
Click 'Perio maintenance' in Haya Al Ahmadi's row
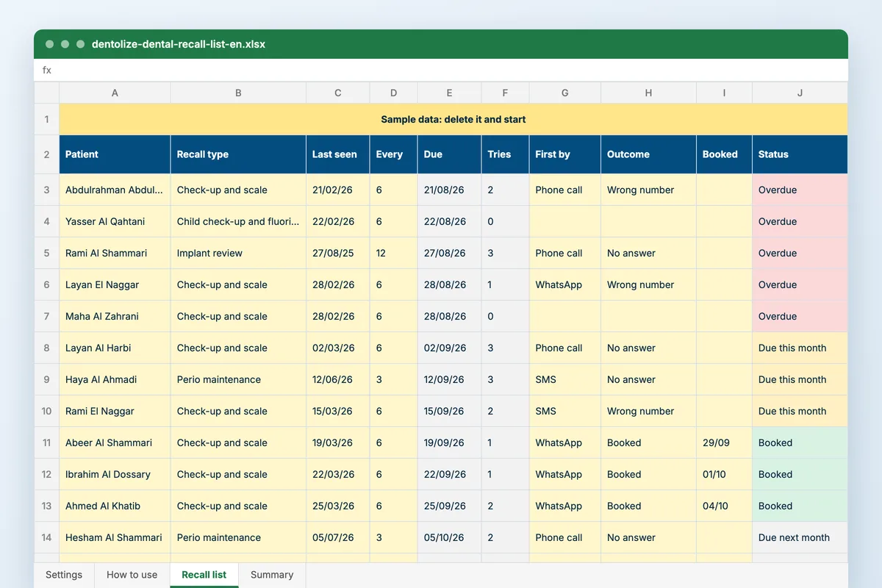238,379
